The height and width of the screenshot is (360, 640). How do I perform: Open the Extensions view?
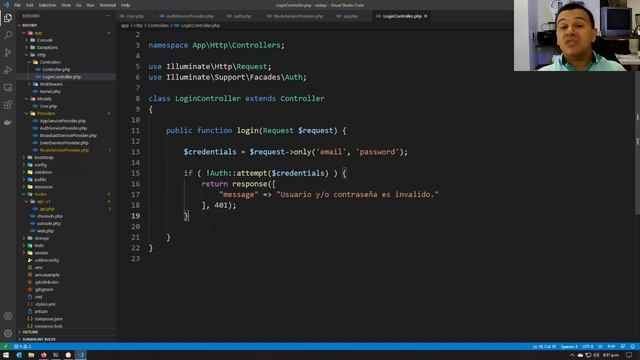pyautogui.click(x=8, y=105)
